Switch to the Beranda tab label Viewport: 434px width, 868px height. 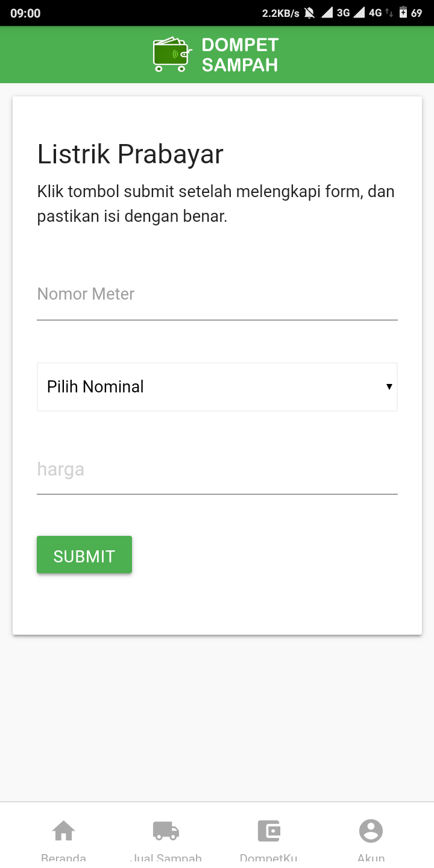(x=64, y=858)
